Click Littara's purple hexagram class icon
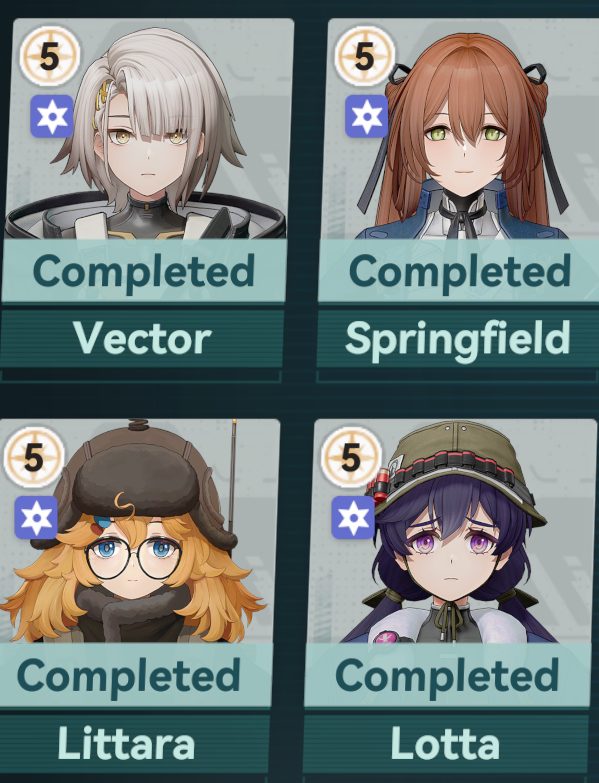The height and width of the screenshot is (783, 599). (36, 517)
